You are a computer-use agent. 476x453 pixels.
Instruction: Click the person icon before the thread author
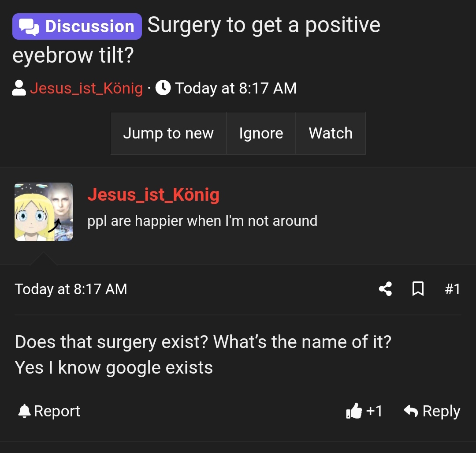pos(19,88)
